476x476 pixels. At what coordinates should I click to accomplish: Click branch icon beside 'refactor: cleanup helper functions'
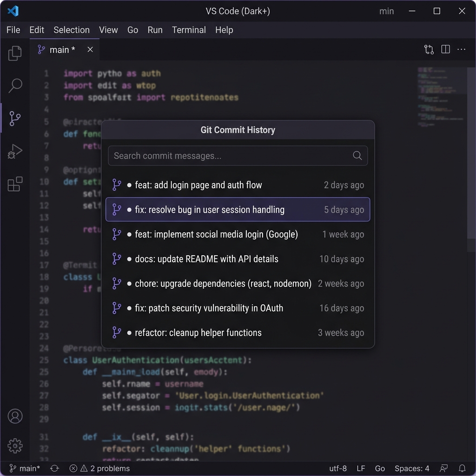(x=117, y=332)
